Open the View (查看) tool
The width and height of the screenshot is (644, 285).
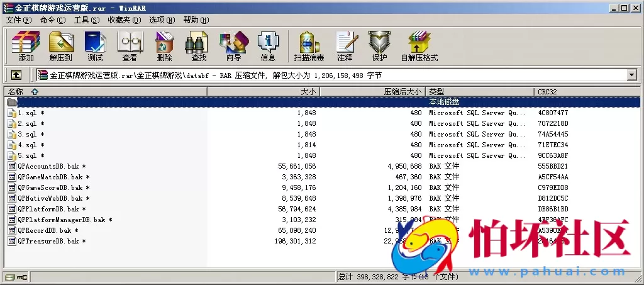coord(130,46)
